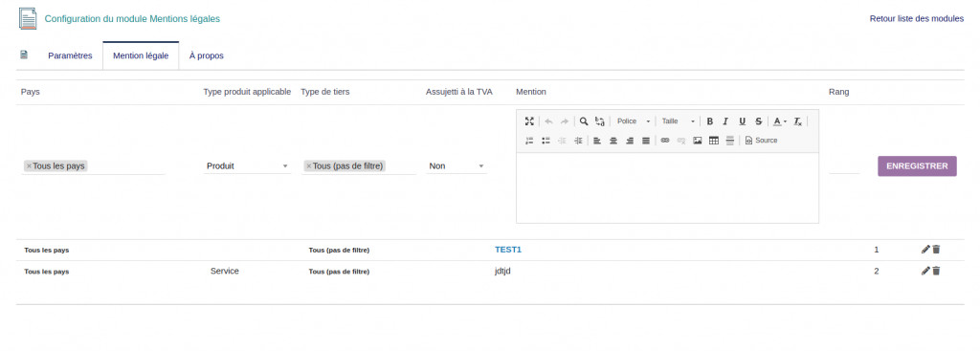Open the Find magnifier tool
The width and height of the screenshot is (980, 351).
click(584, 121)
